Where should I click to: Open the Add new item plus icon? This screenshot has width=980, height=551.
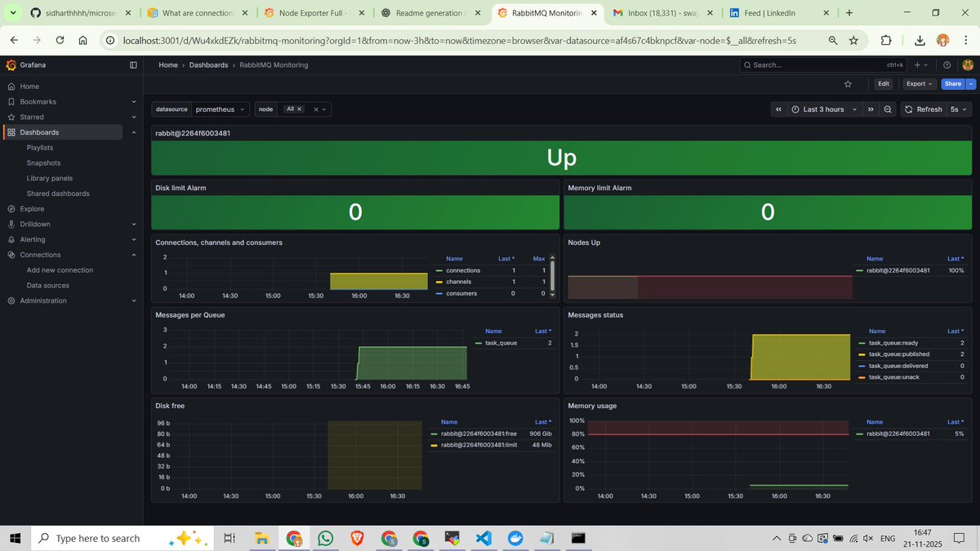pos(916,64)
